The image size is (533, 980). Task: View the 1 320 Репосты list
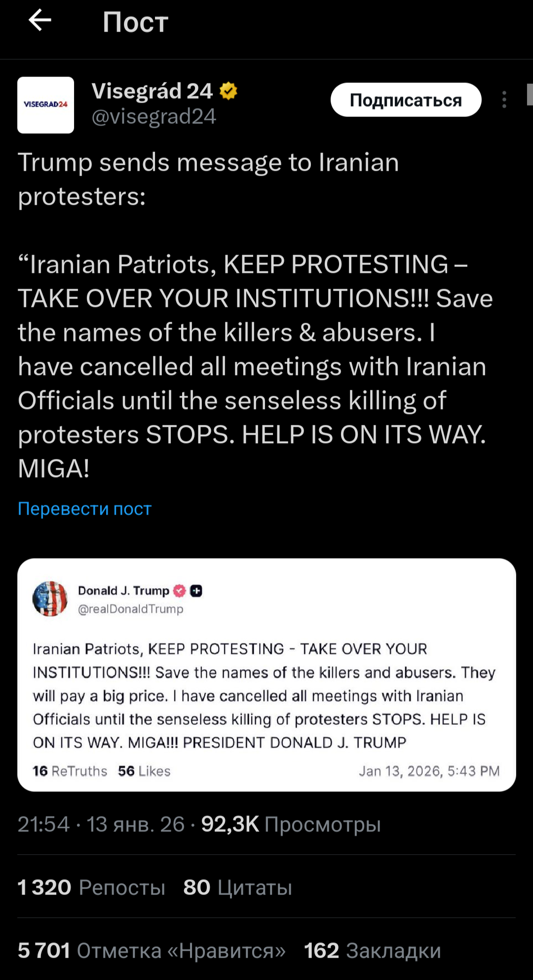(x=91, y=887)
